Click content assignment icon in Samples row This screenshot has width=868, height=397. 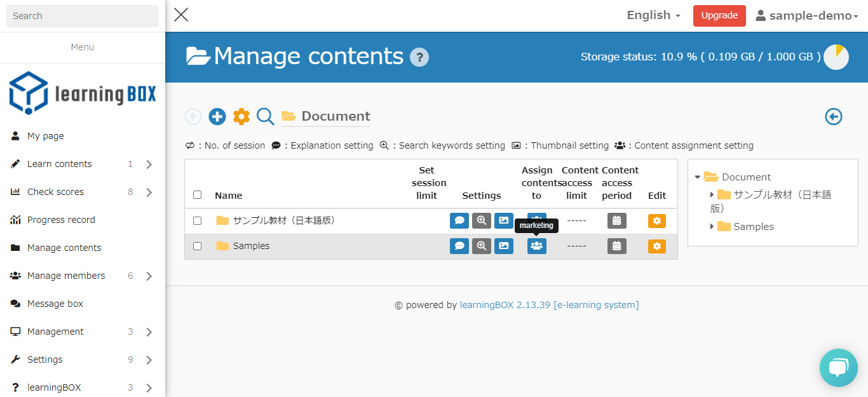click(x=537, y=246)
